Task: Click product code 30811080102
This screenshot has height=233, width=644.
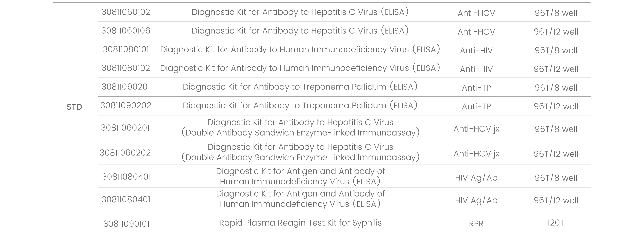Action: coord(126,68)
